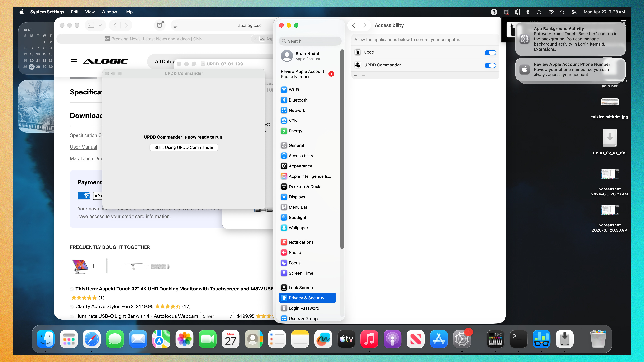The width and height of the screenshot is (644, 362).
Task: Open Safari from the Dock
Action: point(92,339)
